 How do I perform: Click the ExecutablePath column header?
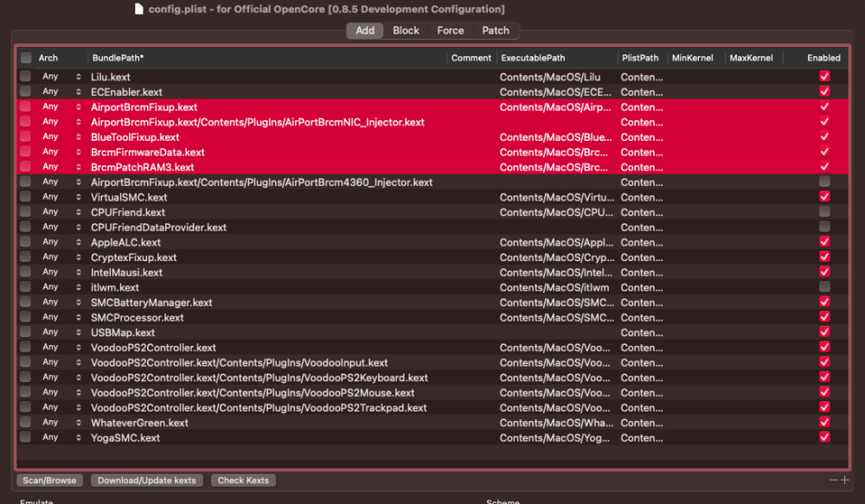pyautogui.click(x=533, y=57)
